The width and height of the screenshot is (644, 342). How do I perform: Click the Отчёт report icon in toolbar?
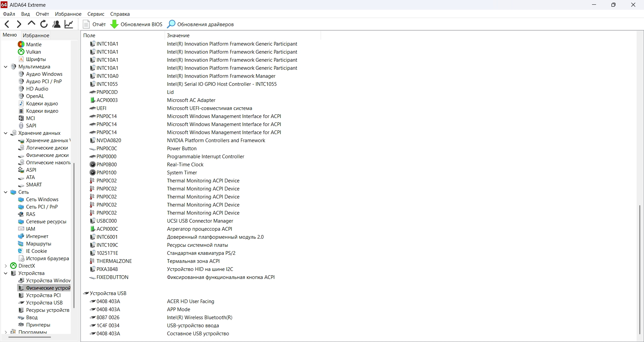[x=86, y=24]
